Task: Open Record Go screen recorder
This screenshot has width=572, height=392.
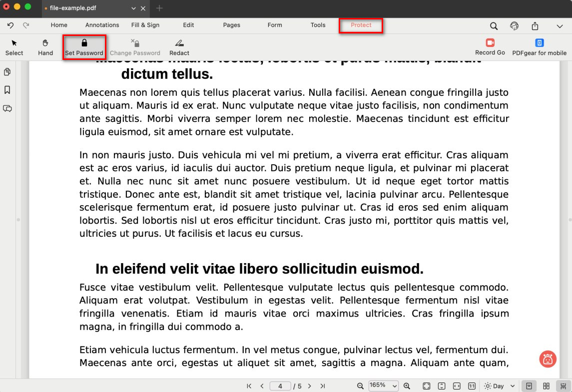Action: tap(490, 47)
